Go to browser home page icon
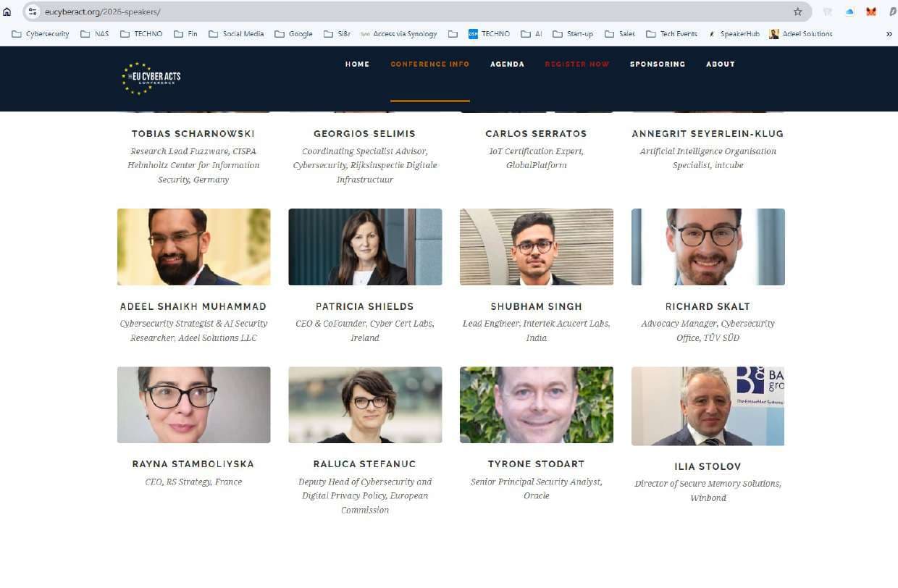898x588 pixels. pos(7,12)
